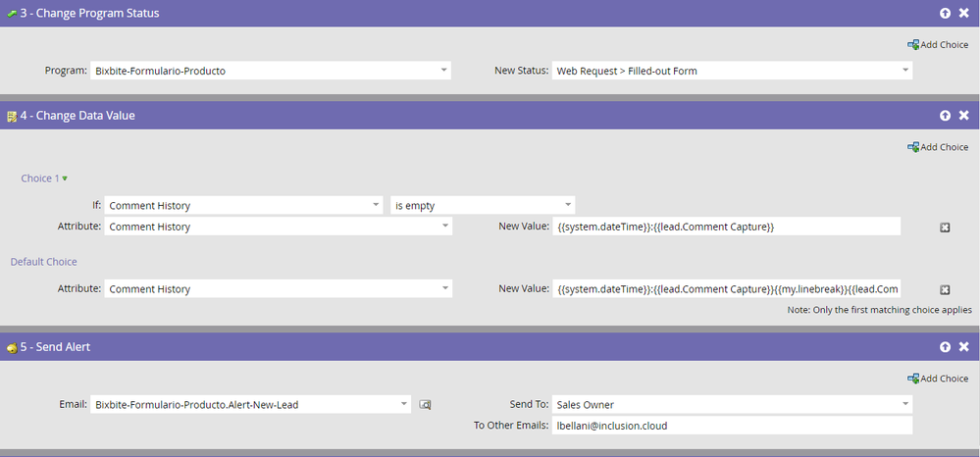The height and width of the screenshot is (457, 980).
Task: Expand the 'is empty' operator dropdown
Action: 483,205
